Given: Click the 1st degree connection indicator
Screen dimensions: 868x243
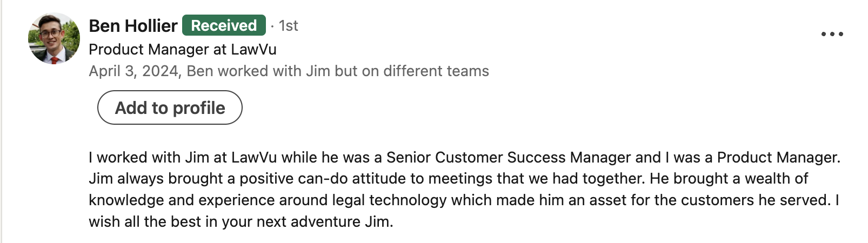Looking at the screenshot, I should coord(288,26).
